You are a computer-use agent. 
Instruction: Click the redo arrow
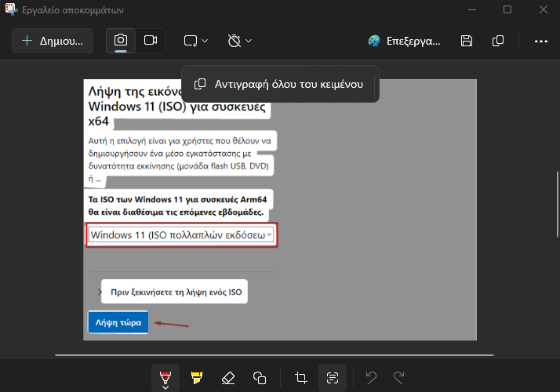click(x=398, y=377)
